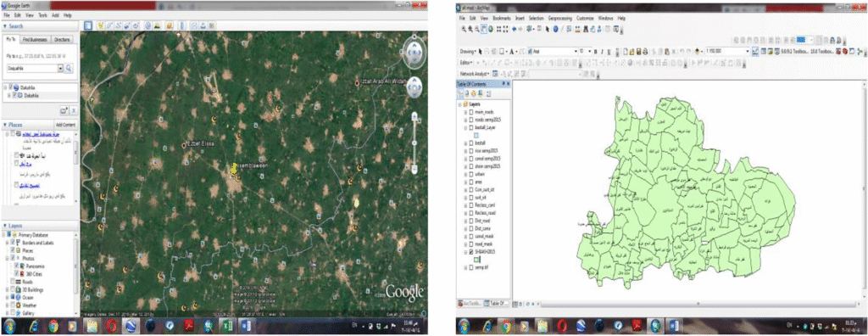Open the Drawing toolbar dropdown menu
Viewport: 868px width, 336px height.
(468, 51)
